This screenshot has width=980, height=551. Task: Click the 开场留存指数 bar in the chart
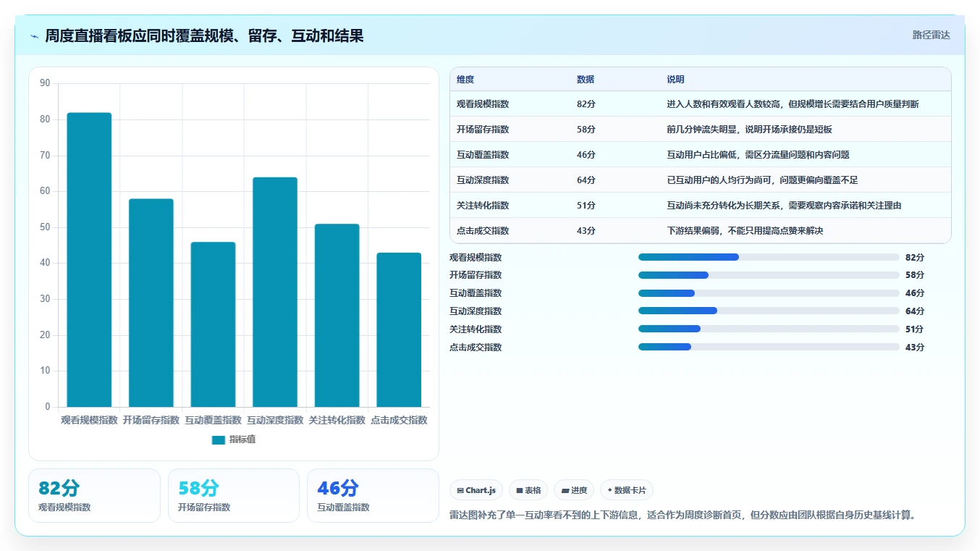(151, 303)
